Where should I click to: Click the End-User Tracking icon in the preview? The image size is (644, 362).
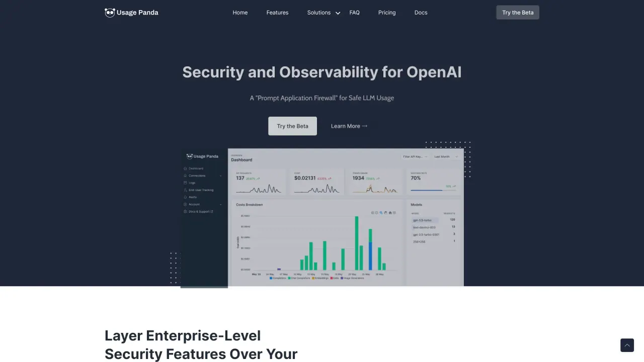pos(185,190)
